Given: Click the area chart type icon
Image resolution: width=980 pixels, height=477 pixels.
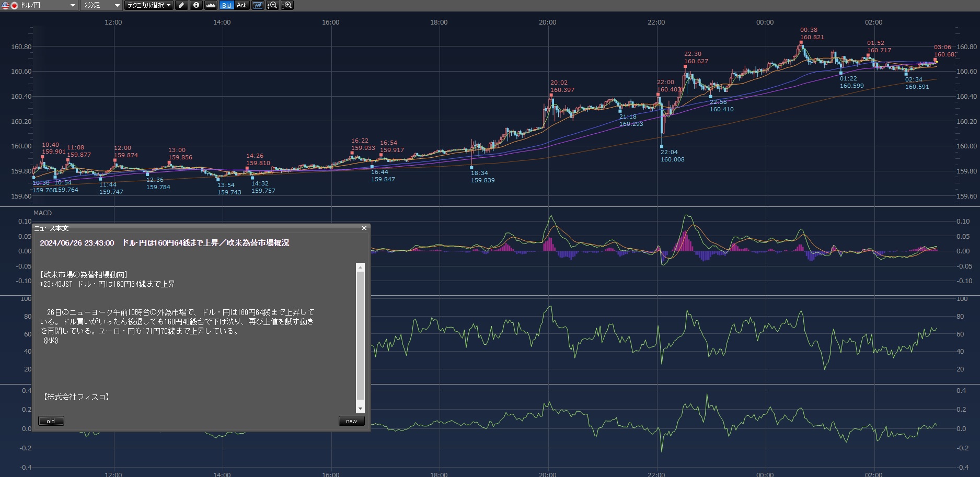Looking at the screenshot, I should [211, 5].
